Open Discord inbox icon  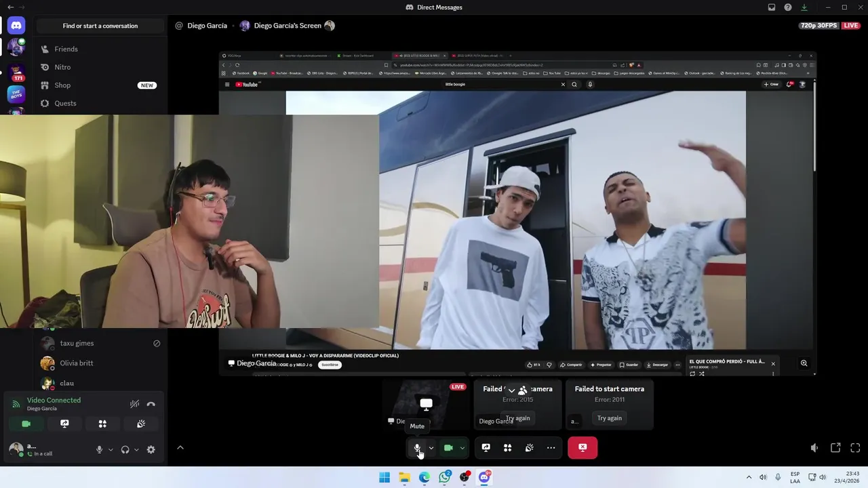pyautogui.click(x=772, y=7)
